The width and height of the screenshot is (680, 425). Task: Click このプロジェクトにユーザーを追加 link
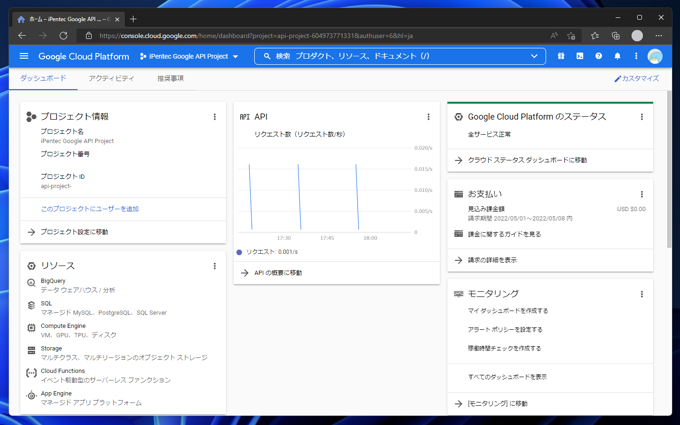coord(90,209)
